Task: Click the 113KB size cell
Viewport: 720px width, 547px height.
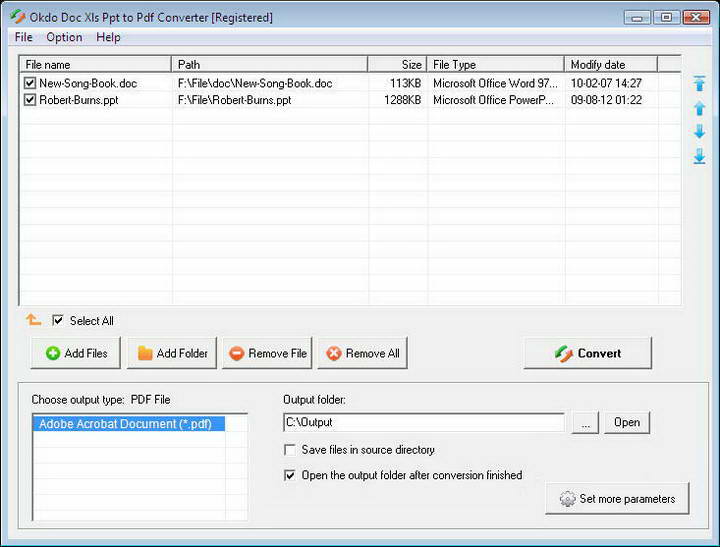Action: coord(405,83)
